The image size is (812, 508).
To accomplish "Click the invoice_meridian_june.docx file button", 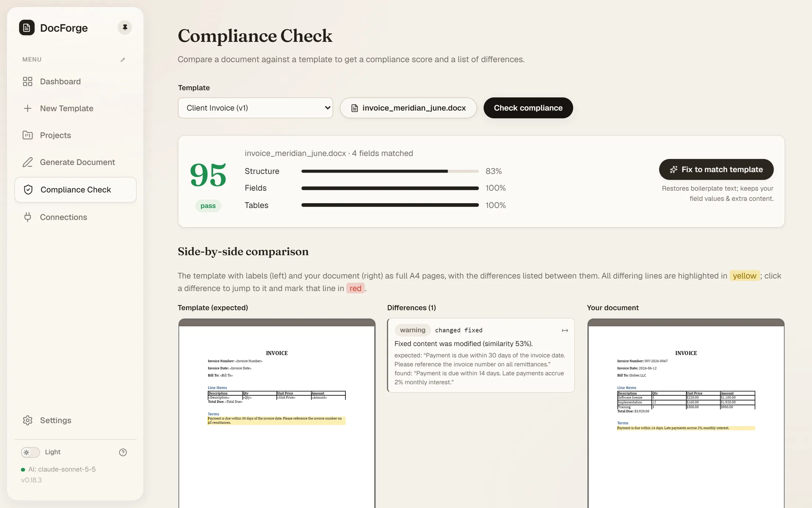I will 408,108.
